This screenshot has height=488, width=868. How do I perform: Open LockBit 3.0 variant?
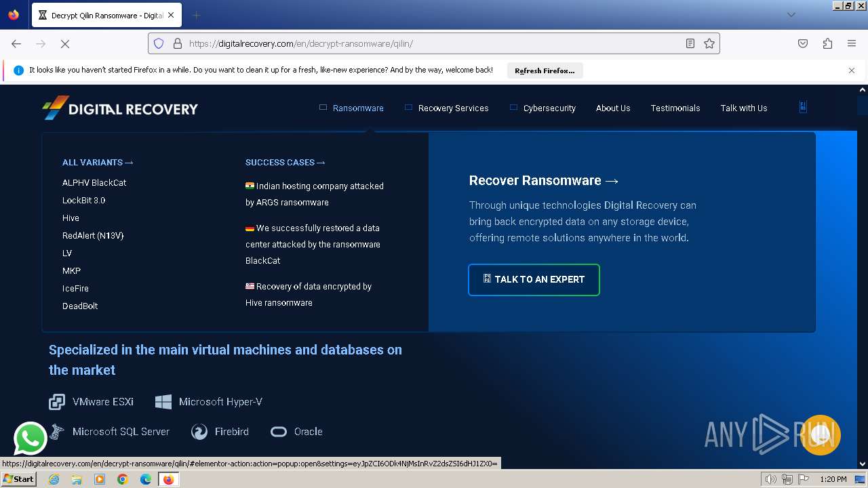coord(84,200)
